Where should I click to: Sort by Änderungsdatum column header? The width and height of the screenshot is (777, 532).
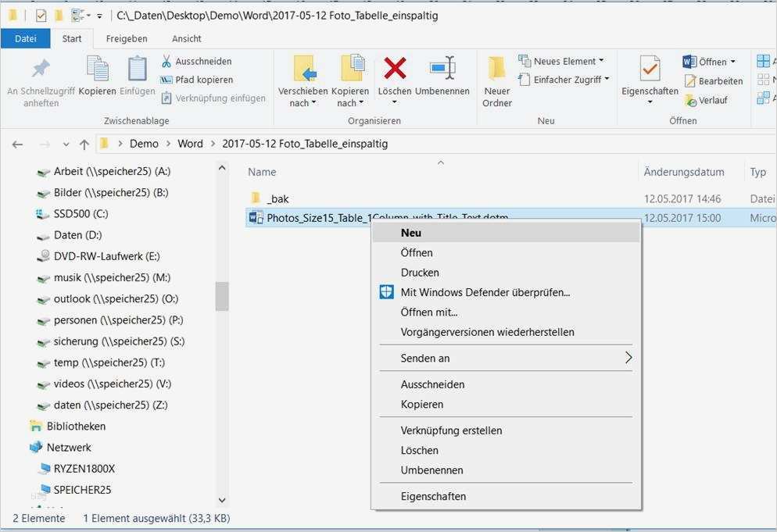click(x=684, y=172)
